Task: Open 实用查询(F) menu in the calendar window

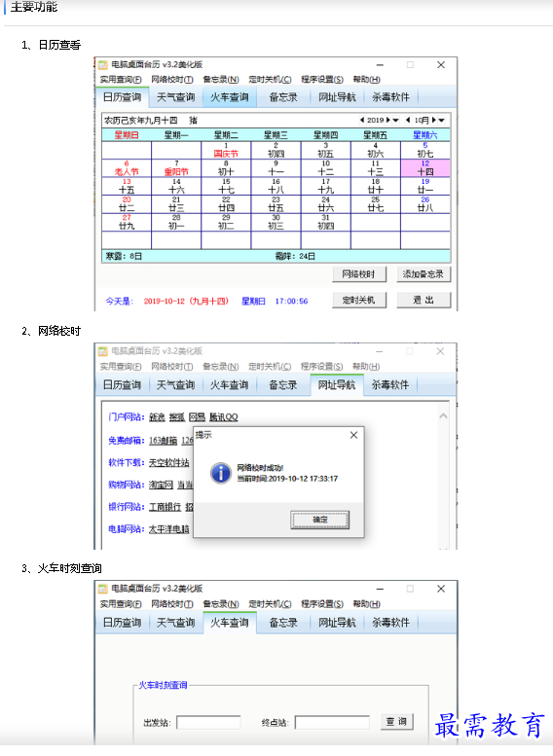Action: pyautogui.click(x=121, y=80)
